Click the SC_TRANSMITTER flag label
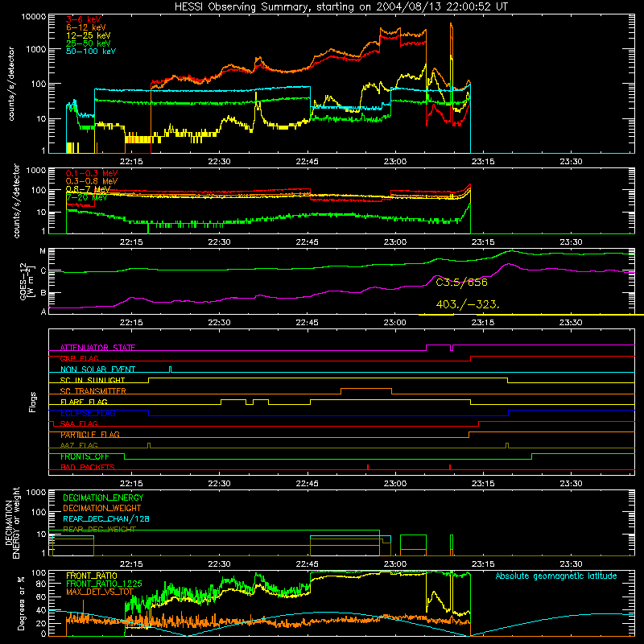644x644 pixels. tap(93, 391)
